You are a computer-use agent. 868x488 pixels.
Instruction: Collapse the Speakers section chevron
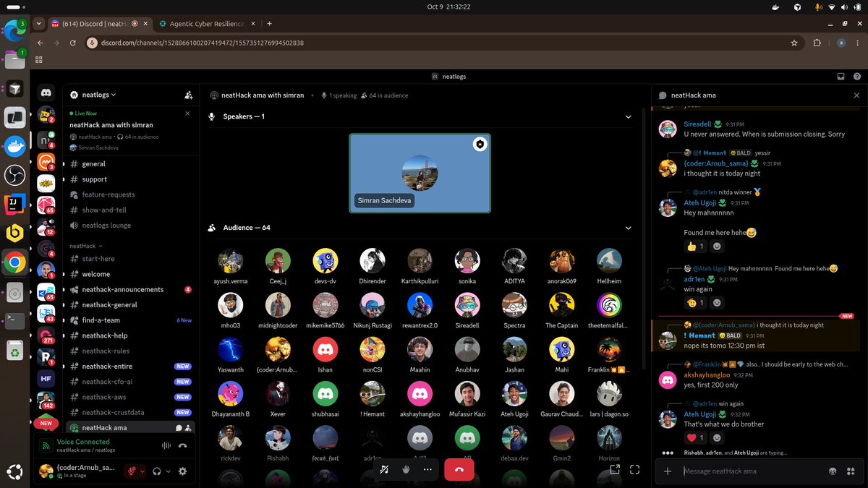[x=628, y=116]
